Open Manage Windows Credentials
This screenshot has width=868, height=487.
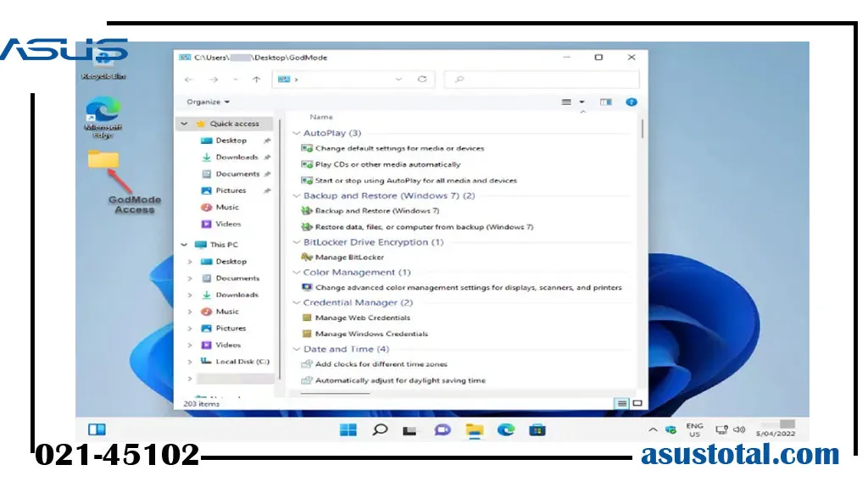pyautogui.click(x=371, y=334)
